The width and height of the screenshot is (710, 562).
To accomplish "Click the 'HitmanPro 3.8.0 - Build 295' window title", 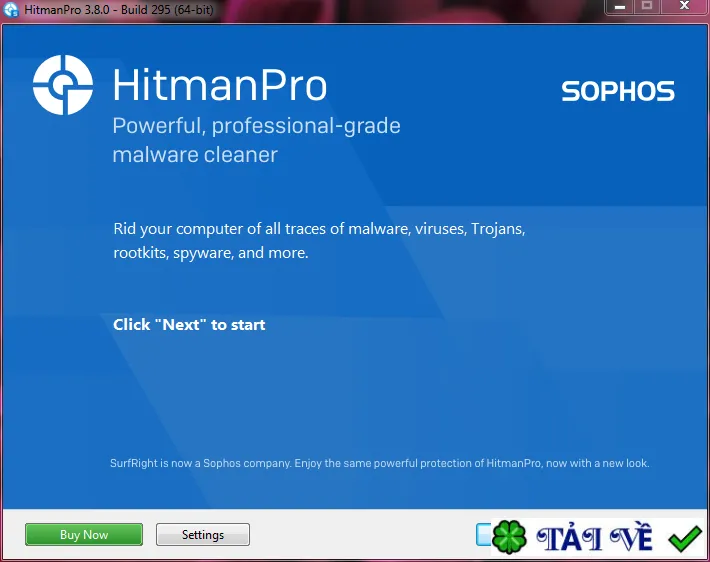I will 119,10.
